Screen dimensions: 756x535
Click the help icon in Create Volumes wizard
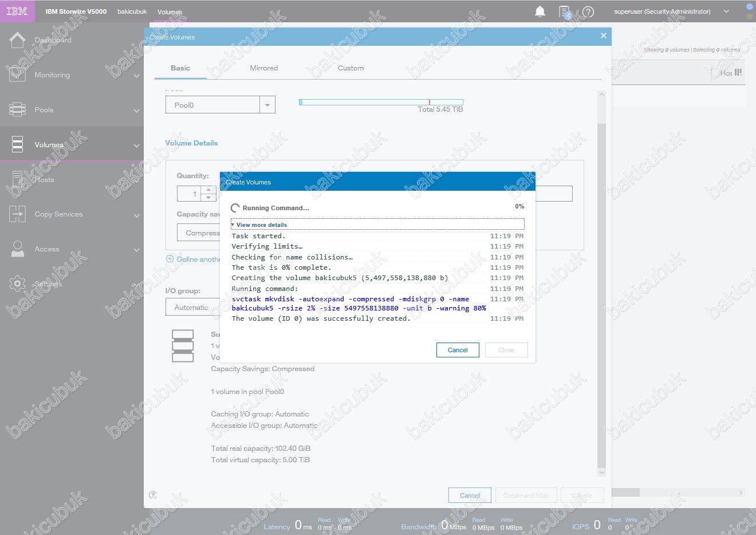[x=153, y=495]
